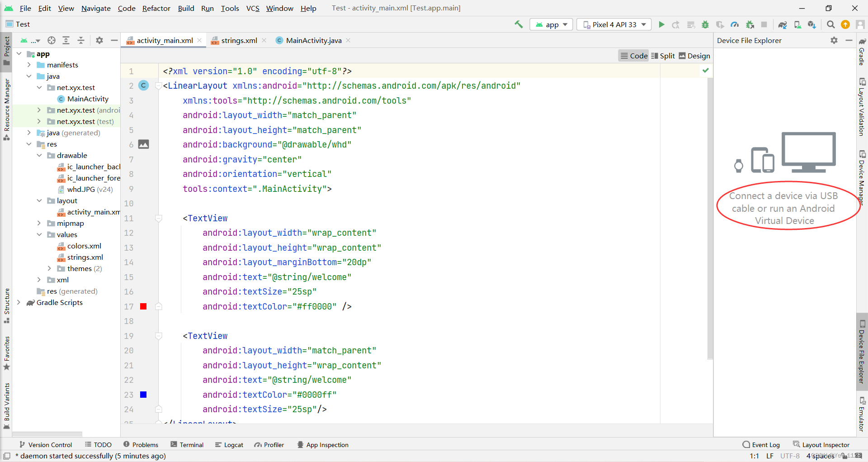This screenshot has width=868, height=462.
Task: Collapse the drawable folder
Action: (39, 155)
